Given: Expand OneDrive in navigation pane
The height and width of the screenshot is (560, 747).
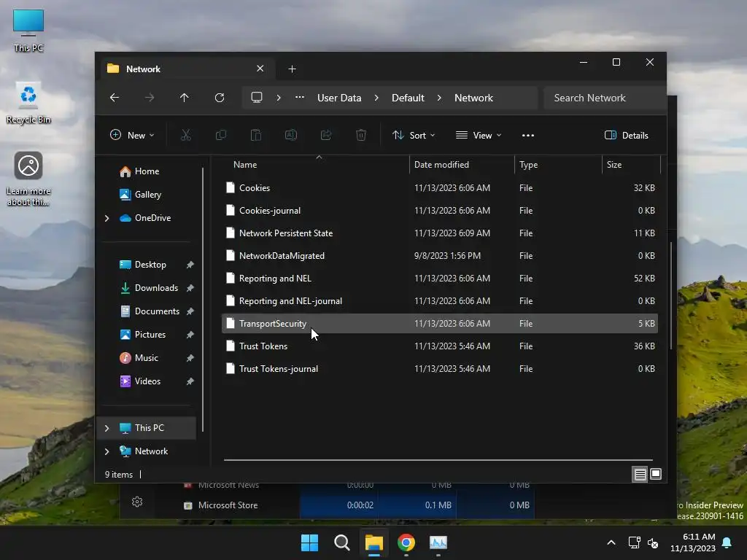Looking at the screenshot, I should 107,218.
